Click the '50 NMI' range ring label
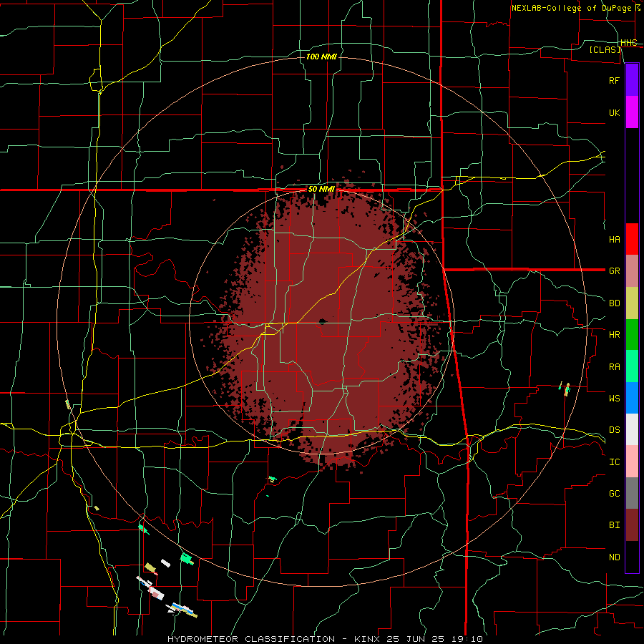Screen dimensions: 644x644 pyautogui.click(x=321, y=189)
